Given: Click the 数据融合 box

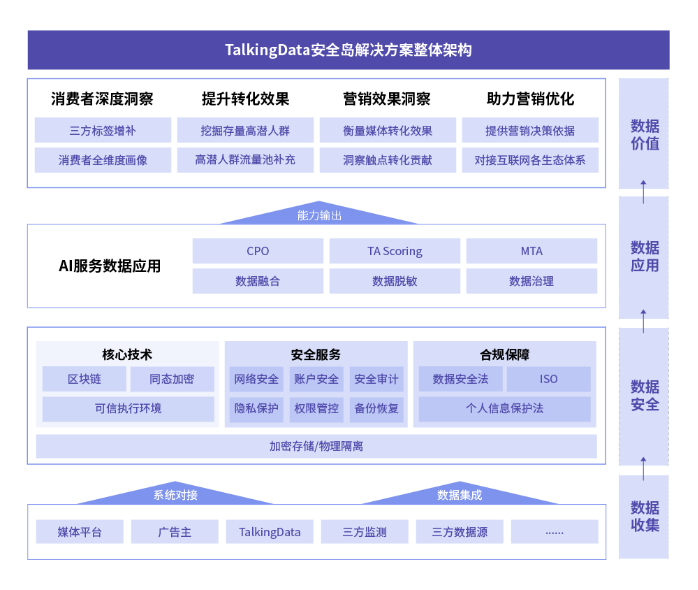Looking at the screenshot, I should tap(258, 281).
